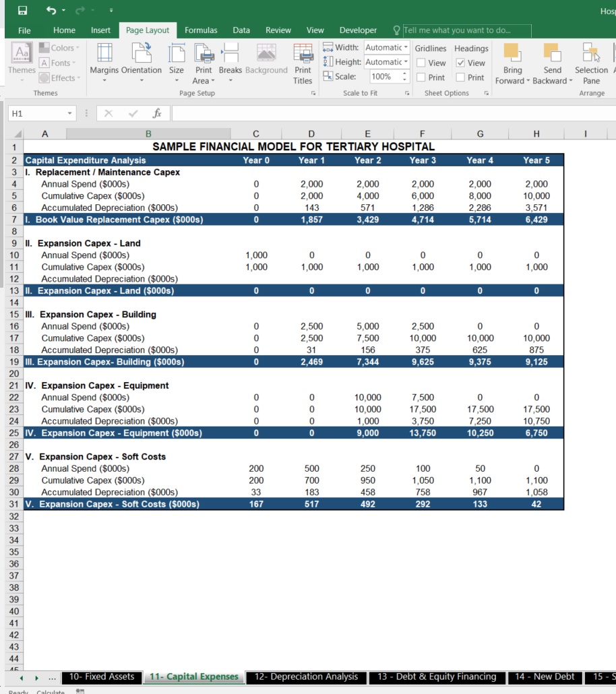Expand the Themes dropdown arrow

[22, 80]
